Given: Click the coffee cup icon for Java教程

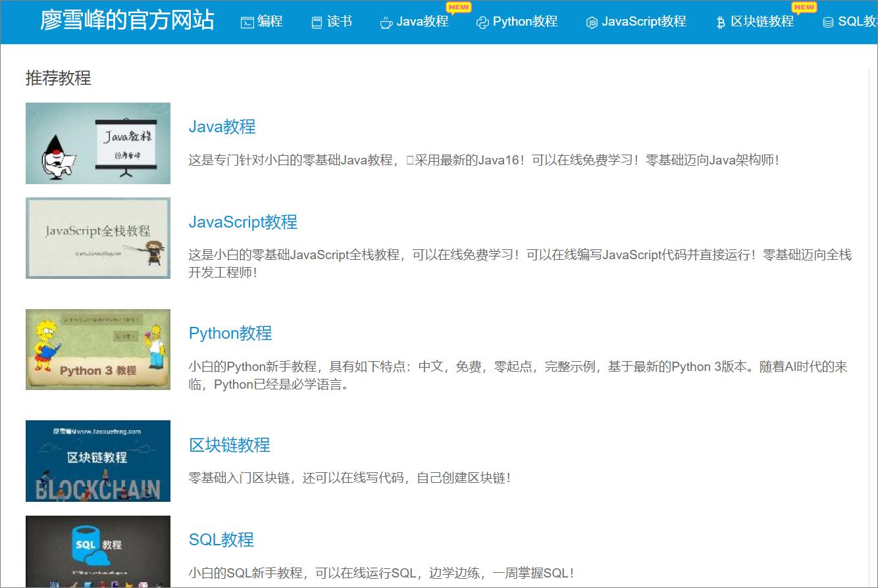Looking at the screenshot, I should pyautogui.click(x=385, y=22).
